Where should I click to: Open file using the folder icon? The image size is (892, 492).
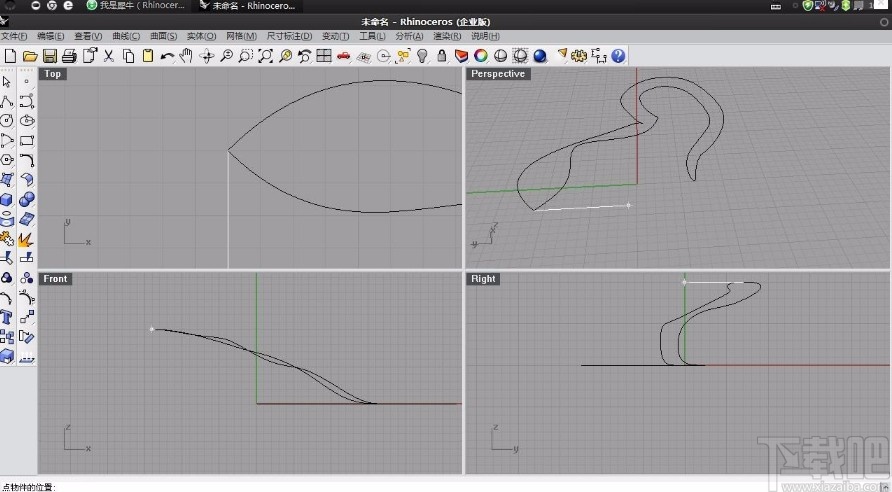point(30,56)
